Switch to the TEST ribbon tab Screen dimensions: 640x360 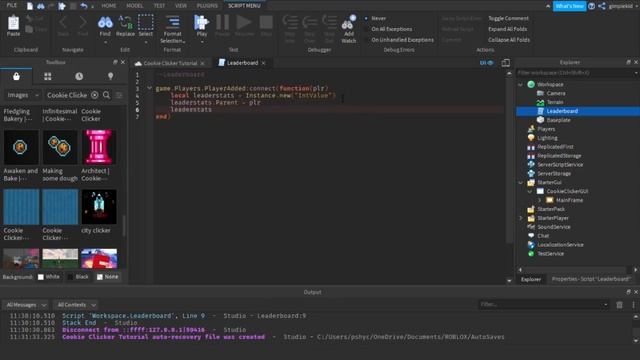coord(159,6)
